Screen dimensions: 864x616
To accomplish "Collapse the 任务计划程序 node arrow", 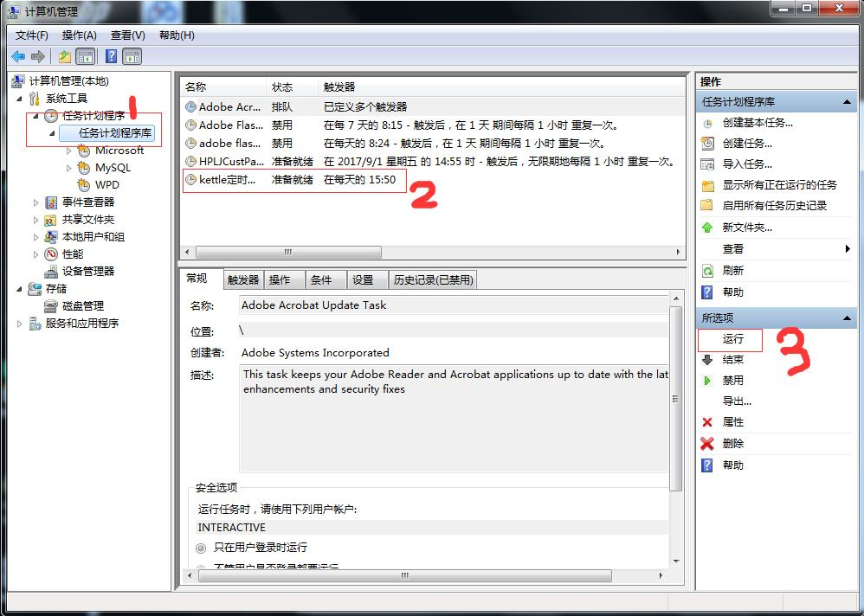I will 35,116.
